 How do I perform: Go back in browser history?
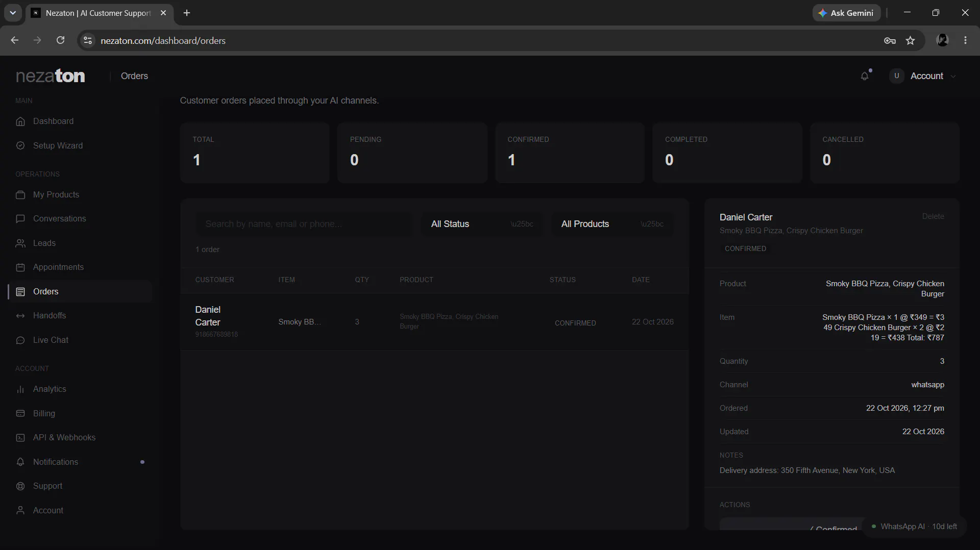[14, 40]
